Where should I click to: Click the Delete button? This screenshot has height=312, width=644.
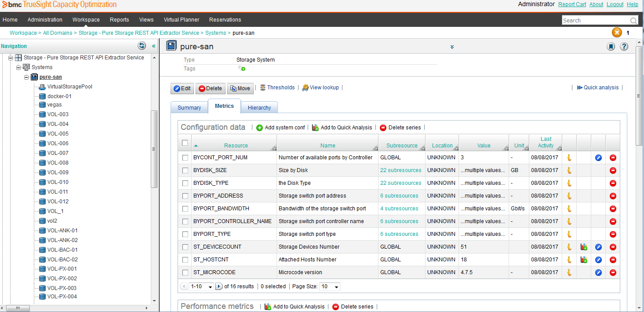[x=211, y=88]
